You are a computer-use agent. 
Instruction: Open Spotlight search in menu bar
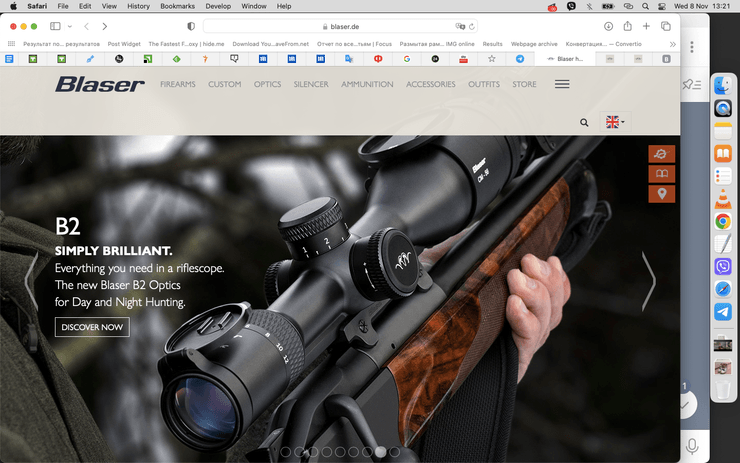[x=645, y=6]
